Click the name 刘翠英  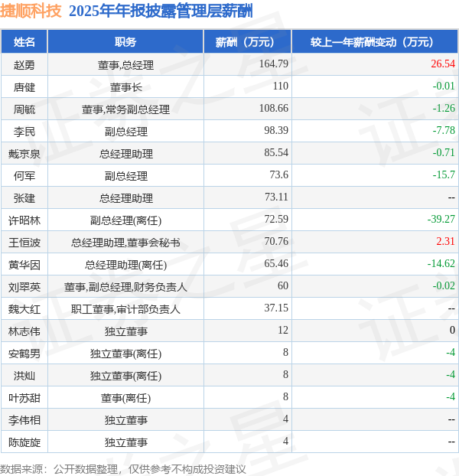(x=24, y=287)
